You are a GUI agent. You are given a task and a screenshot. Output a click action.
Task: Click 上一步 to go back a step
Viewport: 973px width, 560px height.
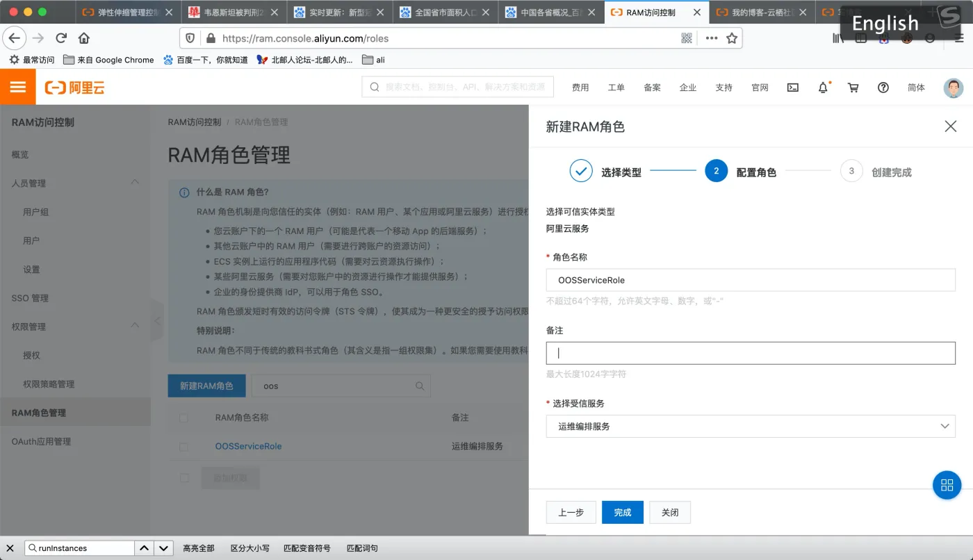pos(571,512)
